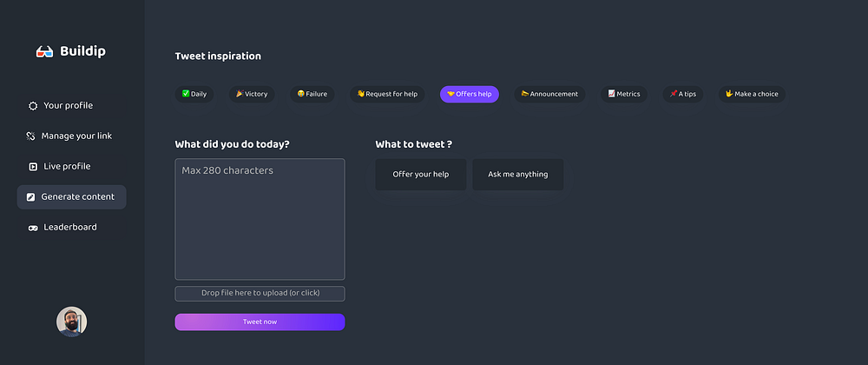Choose the Offers help category
The height and width of the screenshot is (365, 868).
pos(469,94)
